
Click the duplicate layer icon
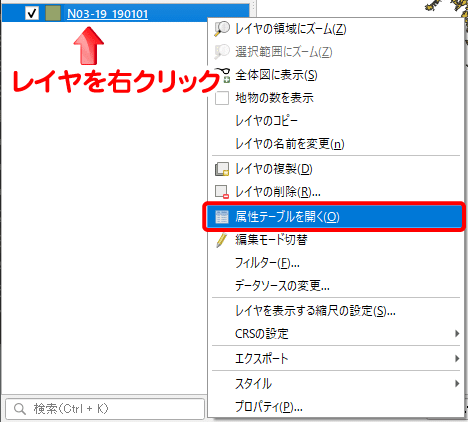coord(222,169)
